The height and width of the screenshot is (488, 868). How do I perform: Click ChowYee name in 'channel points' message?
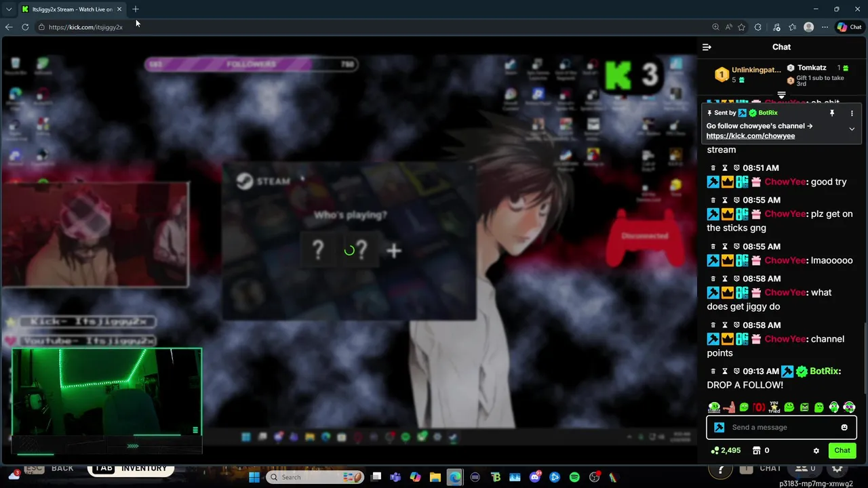pos(785,339)
